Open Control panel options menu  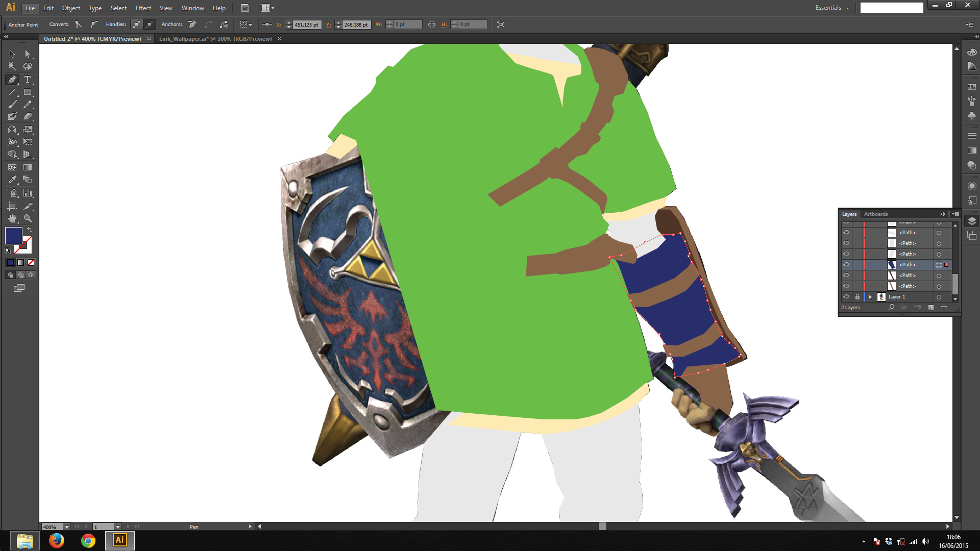point(969,24)
